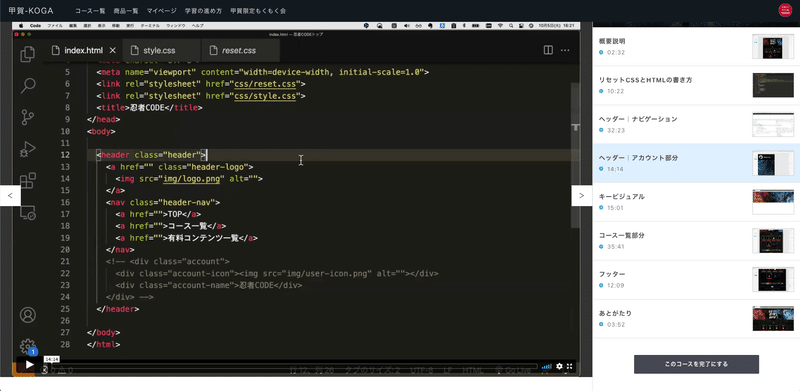
Task: Adjust the video volume bars
Action: [546, 366]
